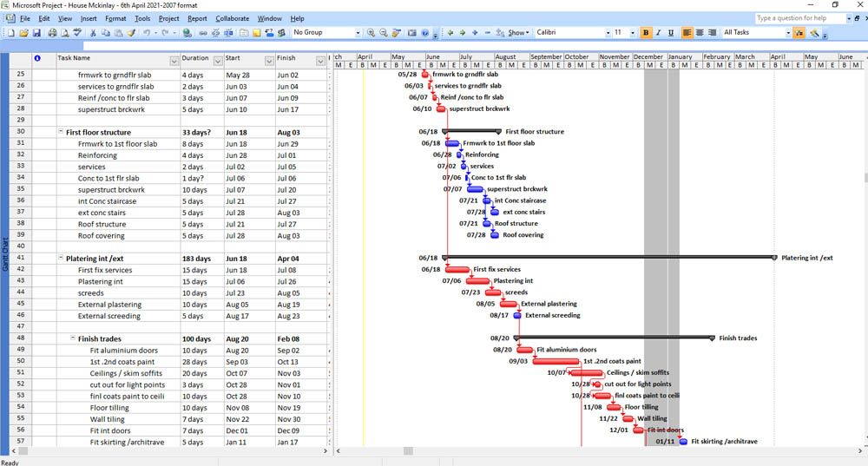Screen dimensions: 868x466
Task: Zoom in on the timescale
Action: 371,33
